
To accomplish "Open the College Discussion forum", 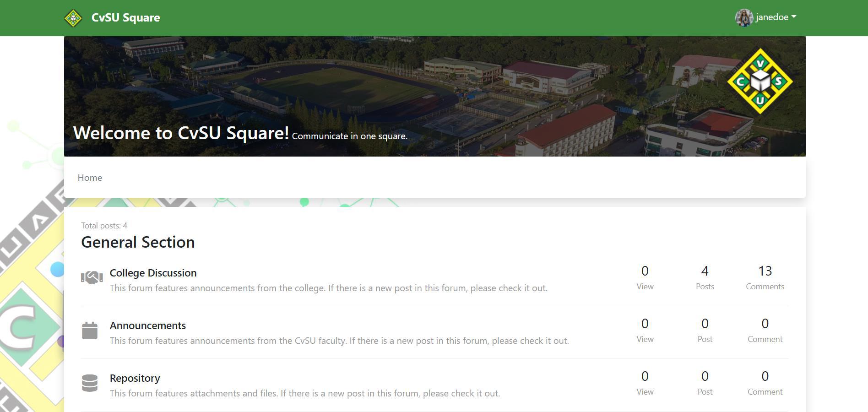I will (x=153, y=273).
